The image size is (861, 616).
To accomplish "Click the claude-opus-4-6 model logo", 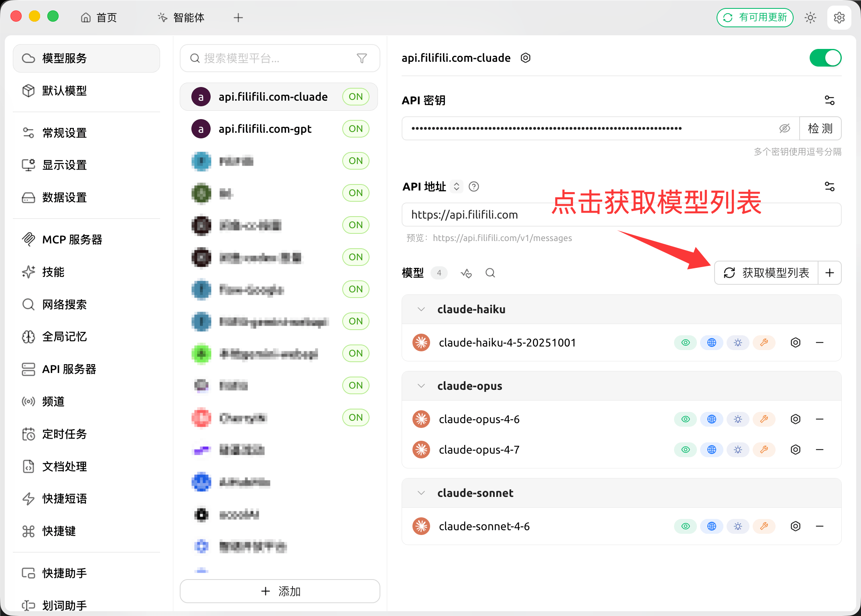I will click(x=421, y=419).
